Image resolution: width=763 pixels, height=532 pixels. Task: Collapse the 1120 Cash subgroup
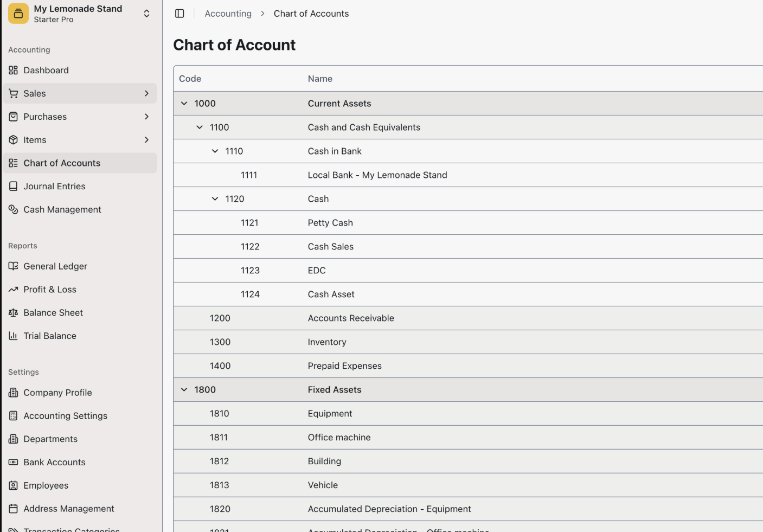point(214,198)
